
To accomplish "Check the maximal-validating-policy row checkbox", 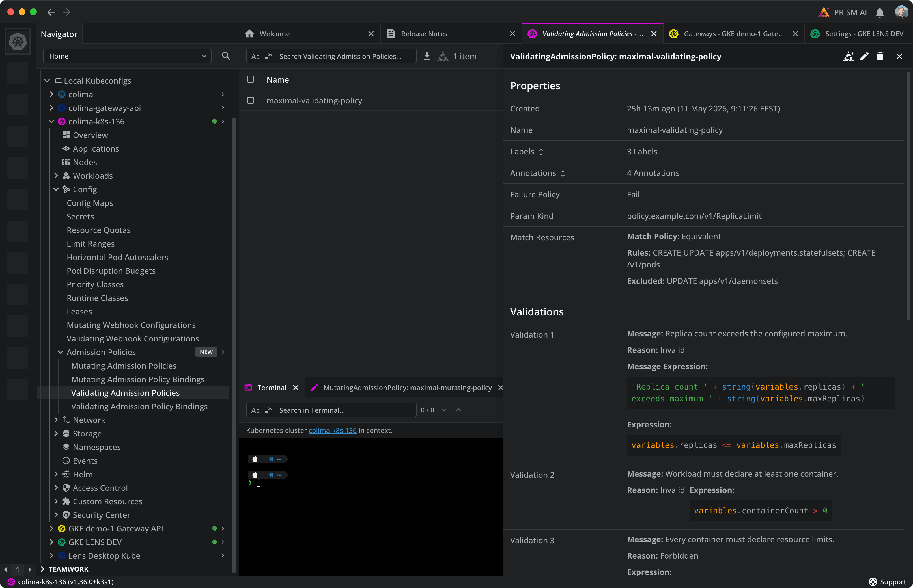I will pos(251,100).
